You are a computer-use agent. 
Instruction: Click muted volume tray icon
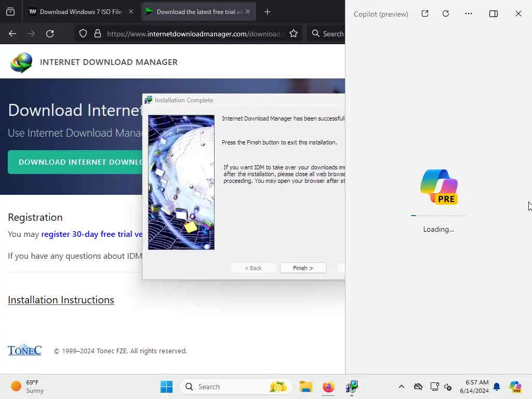click(x=448, y=387)
